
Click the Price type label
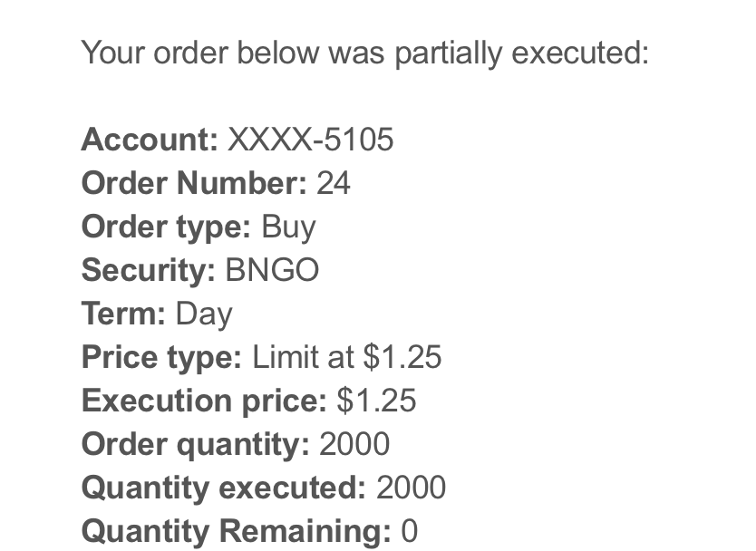161,357
